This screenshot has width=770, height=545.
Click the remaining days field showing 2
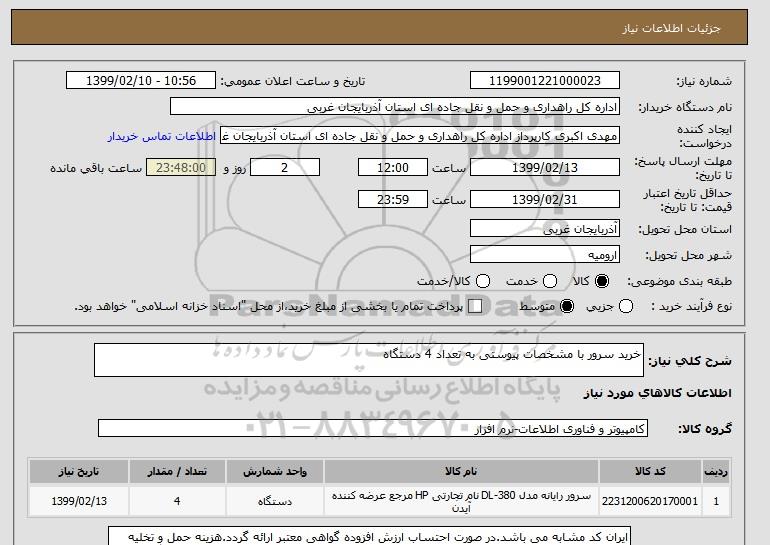coord(285,167)
